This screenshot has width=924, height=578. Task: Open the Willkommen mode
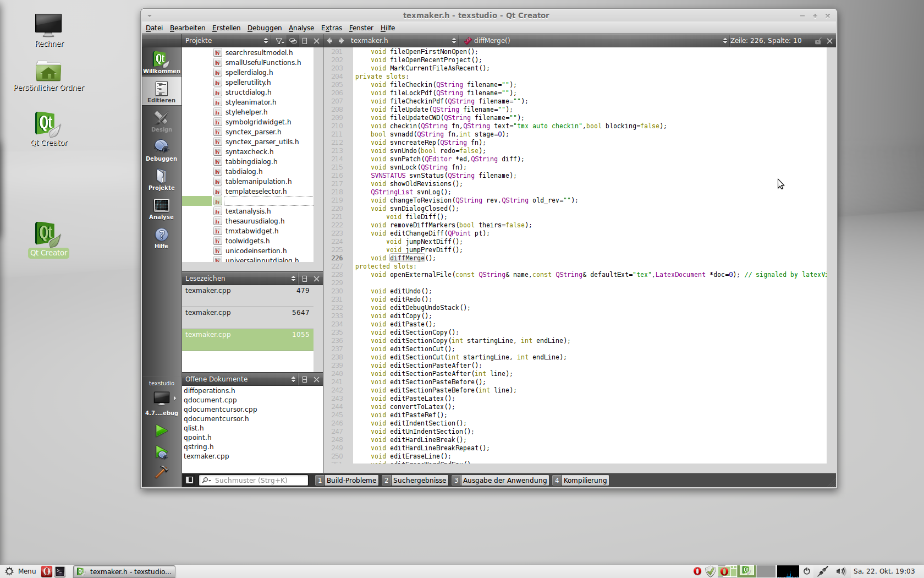click(x=161, y=62)
